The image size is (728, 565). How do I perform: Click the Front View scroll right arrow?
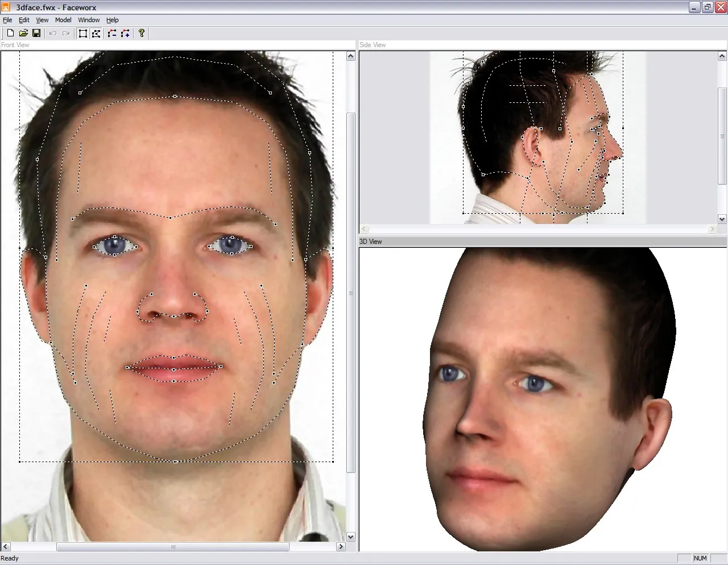coord(341,547)
